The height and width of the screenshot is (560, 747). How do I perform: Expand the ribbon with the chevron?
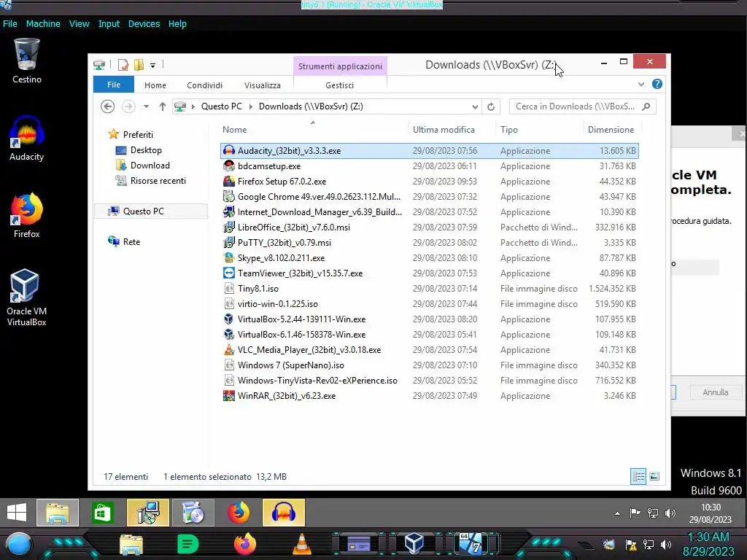tap(640, 85)
